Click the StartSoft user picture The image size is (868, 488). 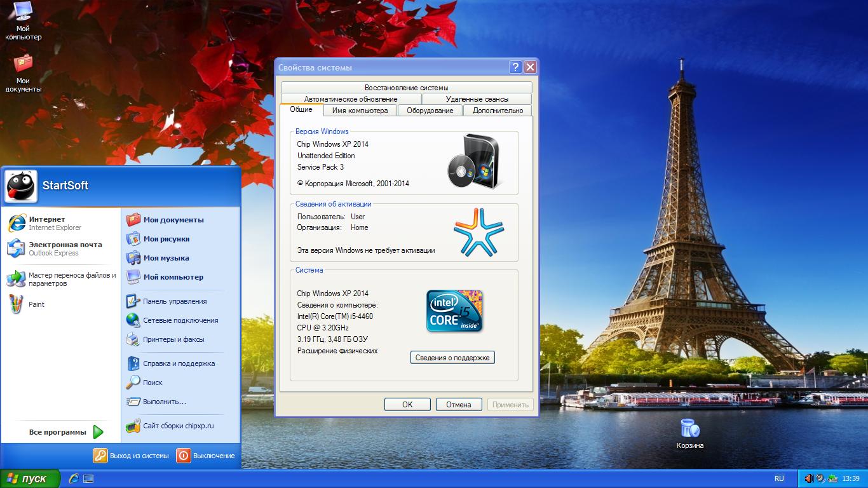pyautogui.click(x=21, y=186)
